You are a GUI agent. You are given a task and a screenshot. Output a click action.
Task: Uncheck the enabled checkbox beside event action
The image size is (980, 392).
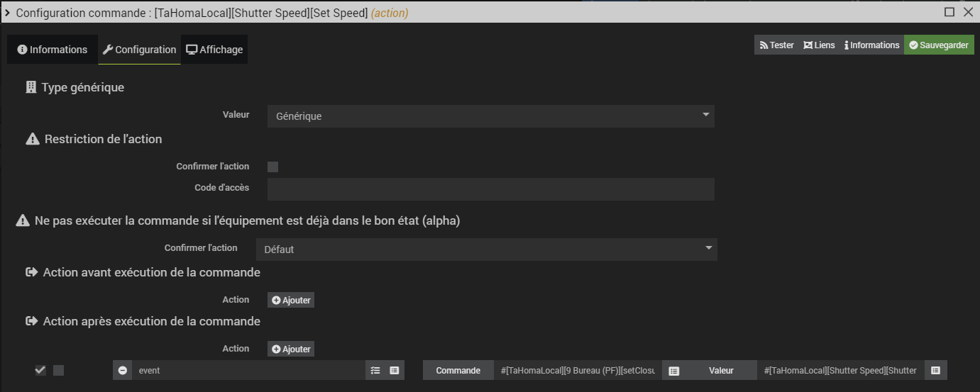pos(40,370)
